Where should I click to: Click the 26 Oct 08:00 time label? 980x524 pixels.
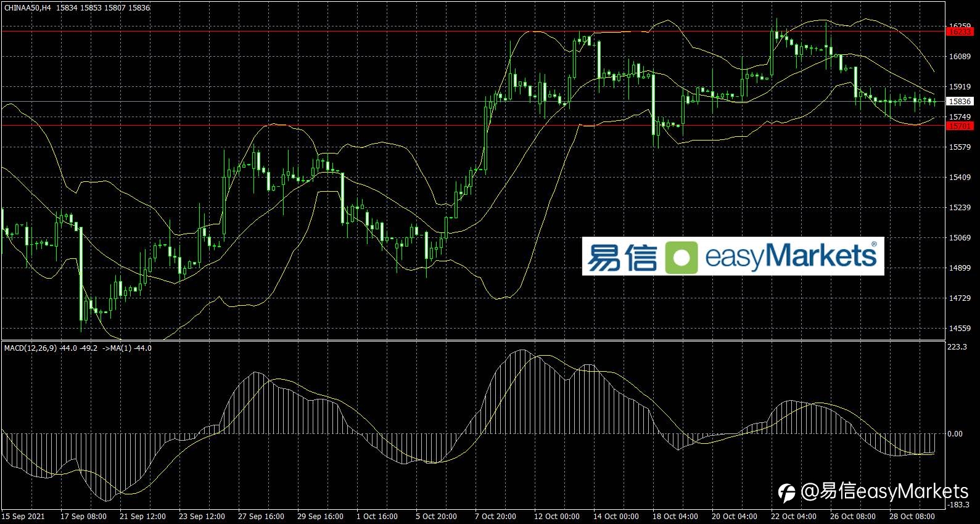853,517
